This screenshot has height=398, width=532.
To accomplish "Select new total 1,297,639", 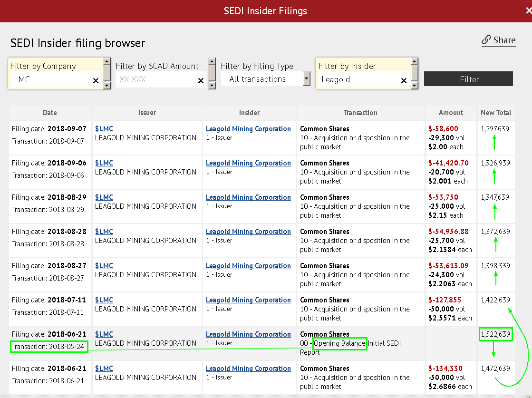I will pos(495,129).
